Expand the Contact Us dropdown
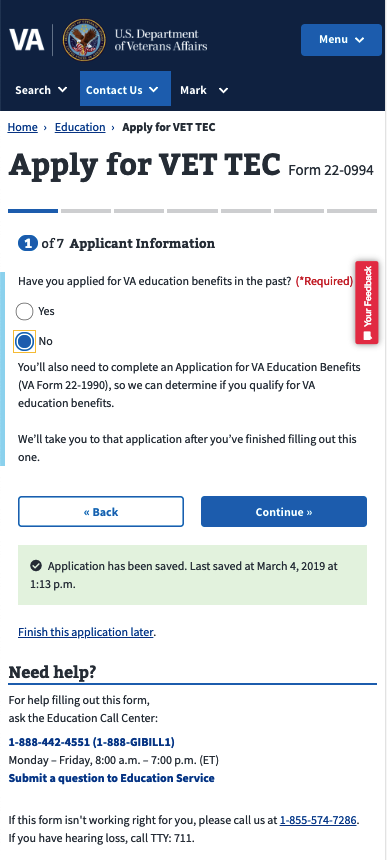Viewport: 387px width, 860px height. click(x=126, y=88)
